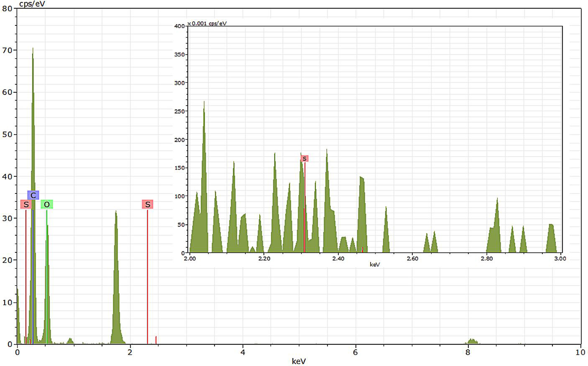Click the x 0.001 cps/eV inset label
This screenshot has height=366, width=588.
[x=207, y=23]
